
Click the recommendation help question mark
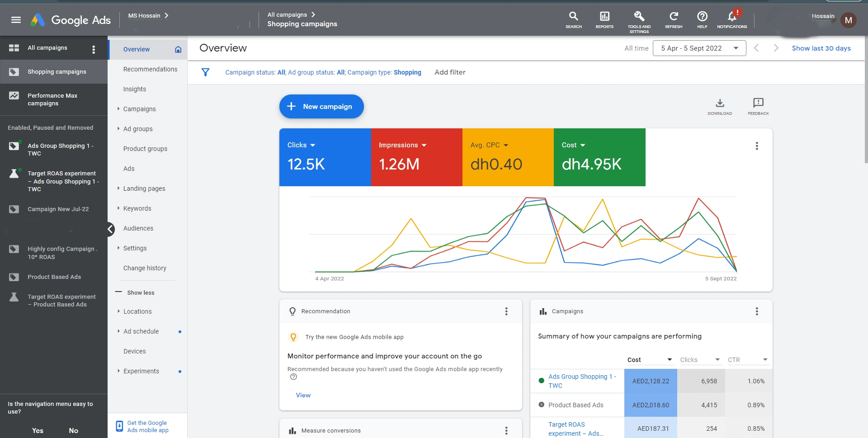click(293, 377)
